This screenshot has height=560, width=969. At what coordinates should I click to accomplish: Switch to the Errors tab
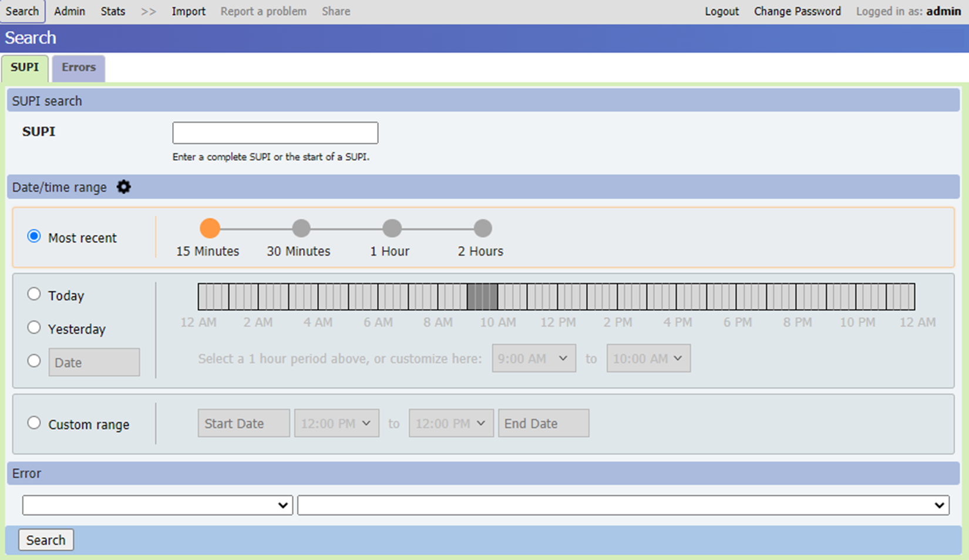pos(78,68)
